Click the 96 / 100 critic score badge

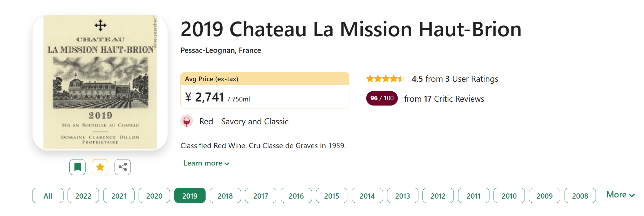tap(382, 98)
